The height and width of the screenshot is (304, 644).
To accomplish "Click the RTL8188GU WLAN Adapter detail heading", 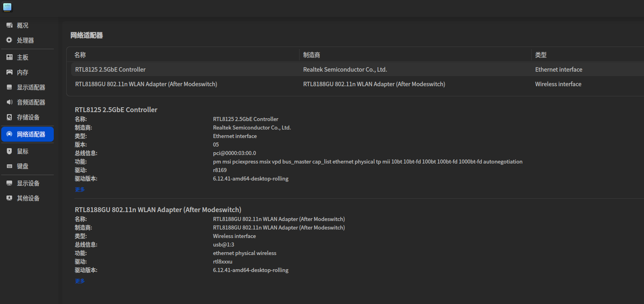I will point(158,210).
